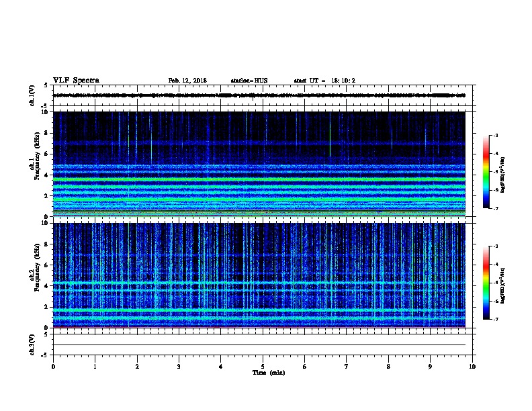The width and height of the screenshot is (532, 411).
Task: Select the ch.3(V) axis label
Action: click(32, 345)
